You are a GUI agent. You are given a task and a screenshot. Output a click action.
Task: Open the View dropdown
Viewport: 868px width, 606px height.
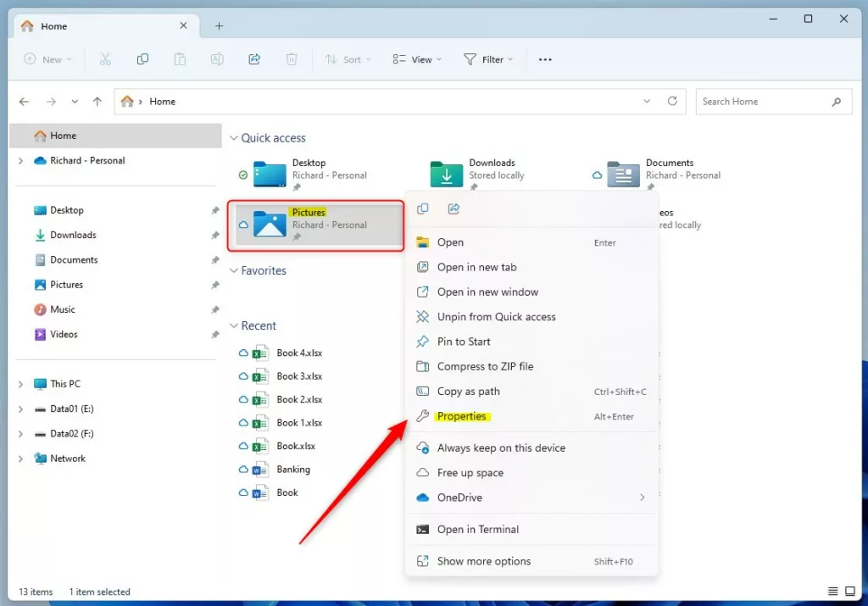click(417, 59)
